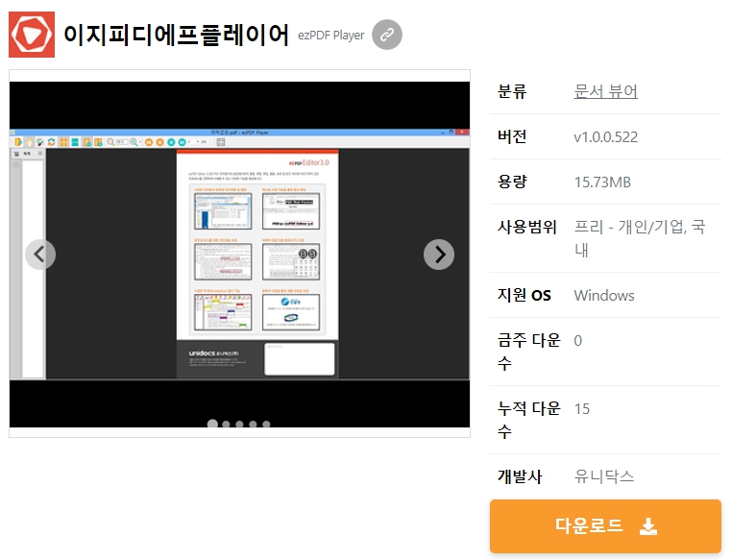Jump to the third carousel dot
Viewport: 732px width, 560px height.
click(239, 425)
